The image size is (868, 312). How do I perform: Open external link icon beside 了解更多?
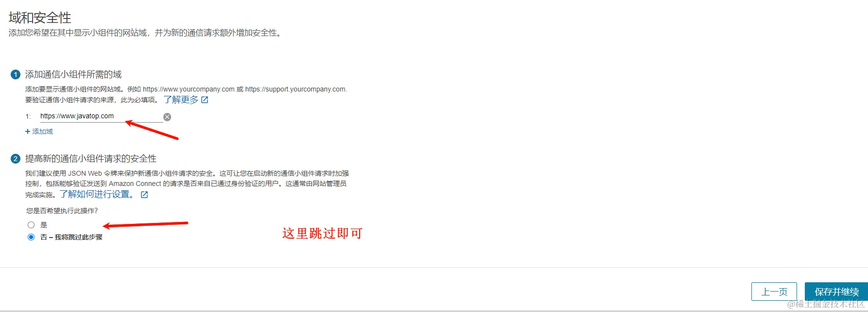pos(205,100)
